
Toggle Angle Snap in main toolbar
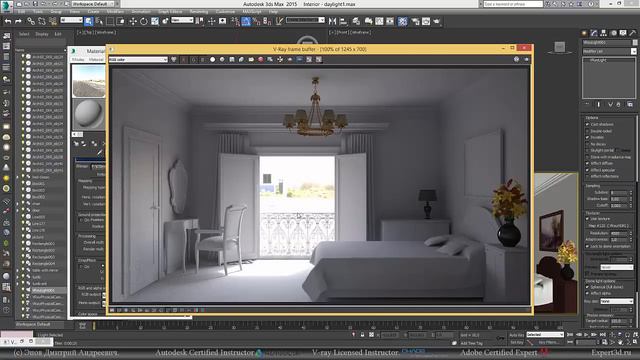pos(246,21)
